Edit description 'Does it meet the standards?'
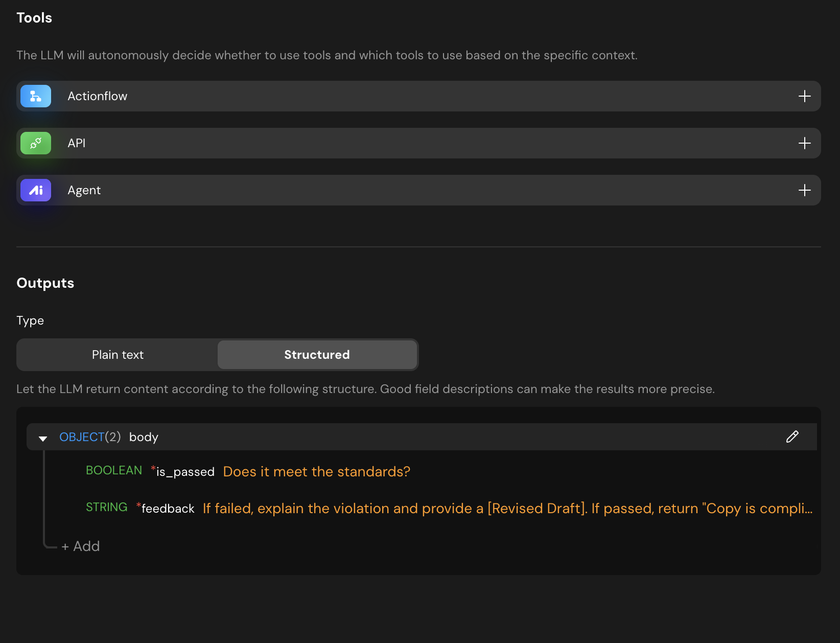Screen dimensions: 840x643 tap(316, 472)
